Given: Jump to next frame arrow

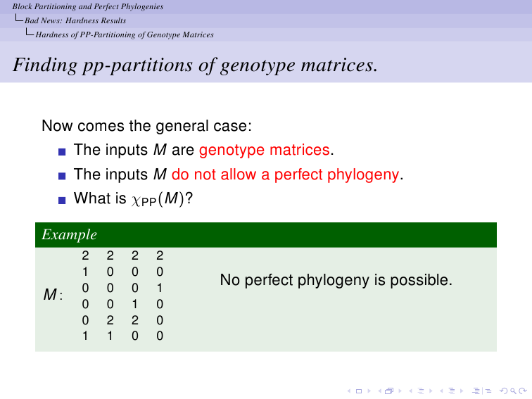Looking at the screenshot, I should pos(400,391).
